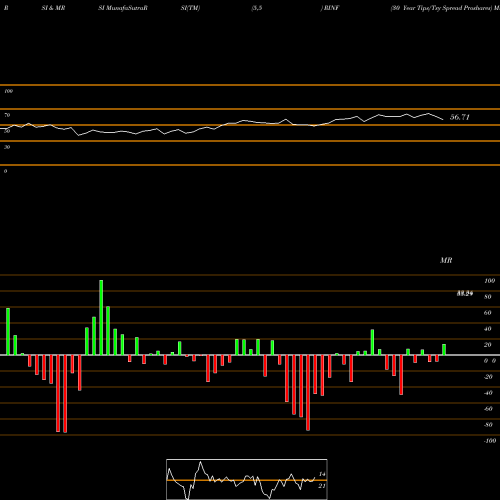Click the MR axis label -40
Screen dimensions: 500x500
tap(488, 393)
